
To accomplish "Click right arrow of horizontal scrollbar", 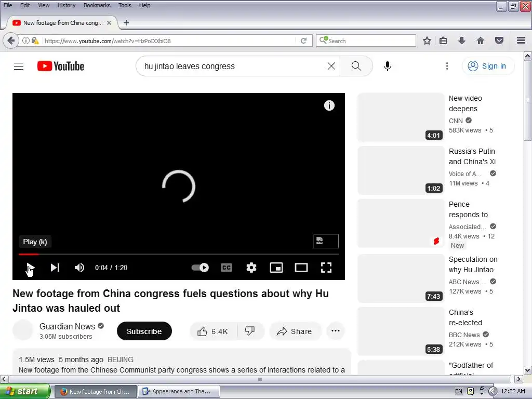I will (x=518, y=379).
